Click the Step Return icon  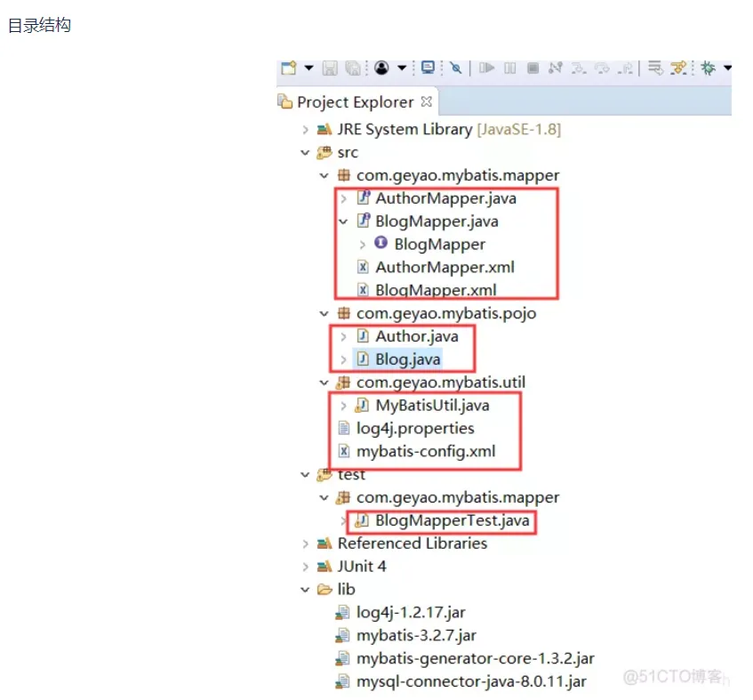coord(625,68)
